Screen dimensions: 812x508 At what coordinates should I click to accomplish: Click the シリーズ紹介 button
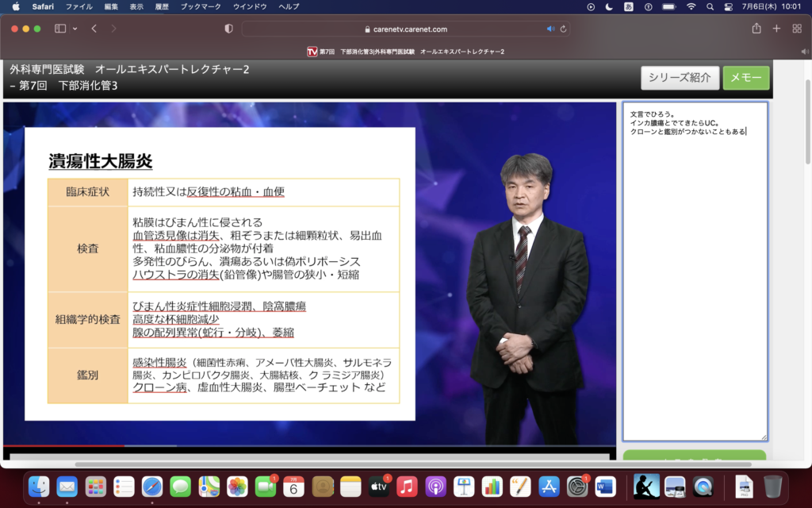680,78
